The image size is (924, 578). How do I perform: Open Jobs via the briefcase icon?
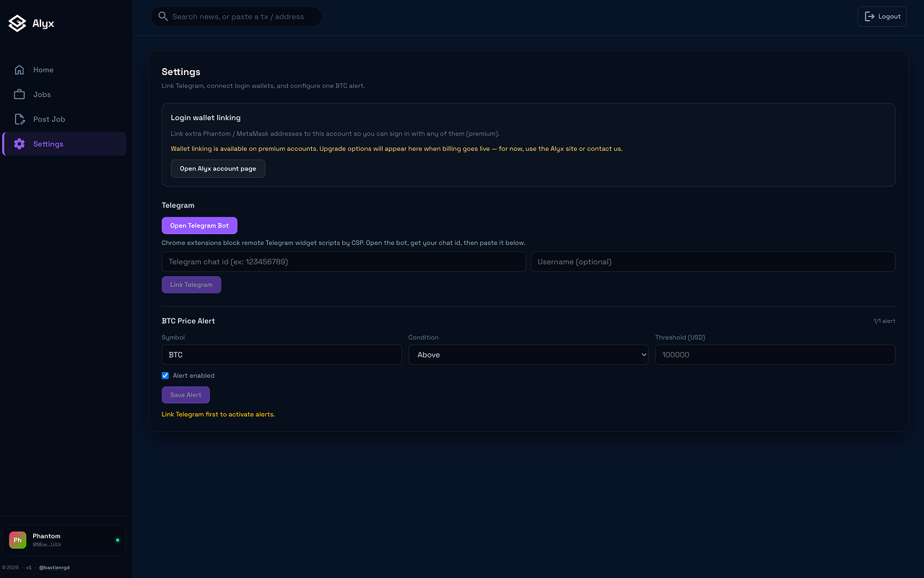coord(19,95)
